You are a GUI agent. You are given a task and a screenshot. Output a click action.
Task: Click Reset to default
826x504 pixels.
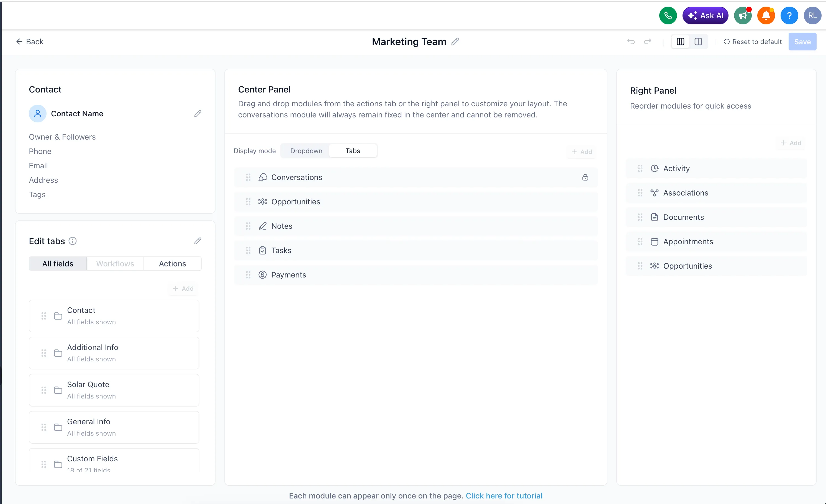(x=753, y=42)
